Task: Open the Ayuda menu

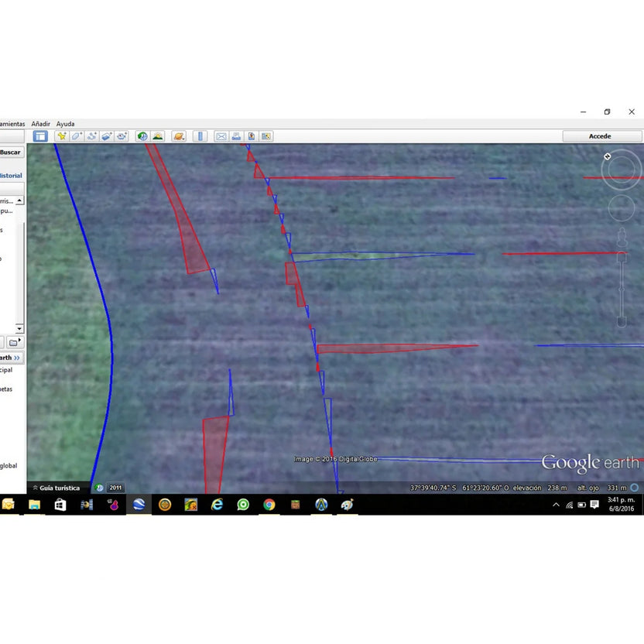Action: [x=65, y=124]
